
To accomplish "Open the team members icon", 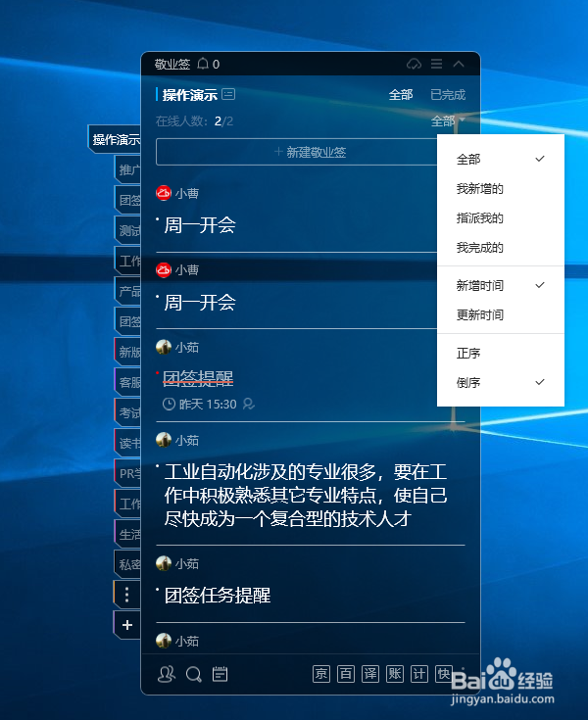I will [167, 674].
